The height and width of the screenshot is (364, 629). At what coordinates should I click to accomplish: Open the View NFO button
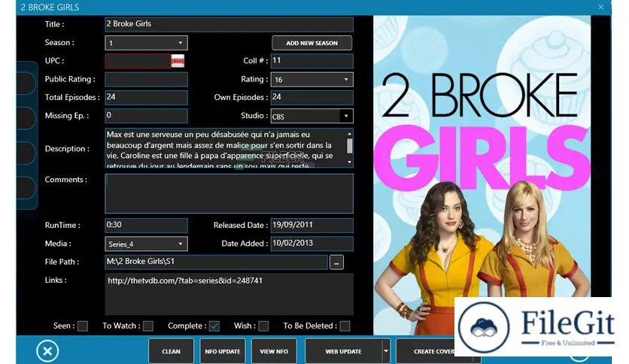coord(274,351)
